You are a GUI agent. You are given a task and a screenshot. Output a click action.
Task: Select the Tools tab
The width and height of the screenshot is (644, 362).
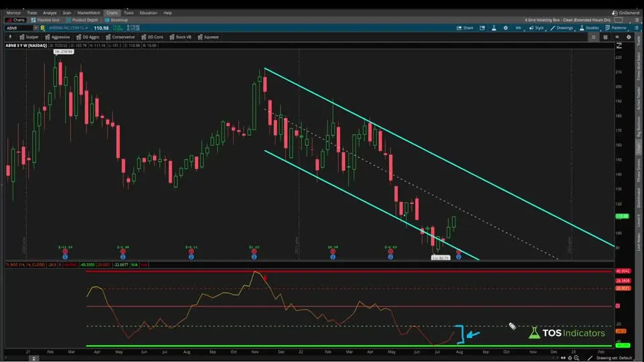[x=129, y=13]
